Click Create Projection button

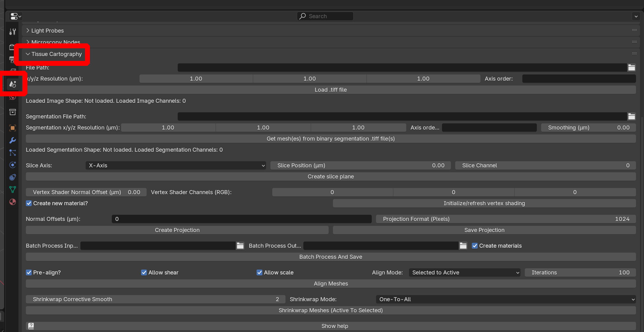(x=177, y=230)
